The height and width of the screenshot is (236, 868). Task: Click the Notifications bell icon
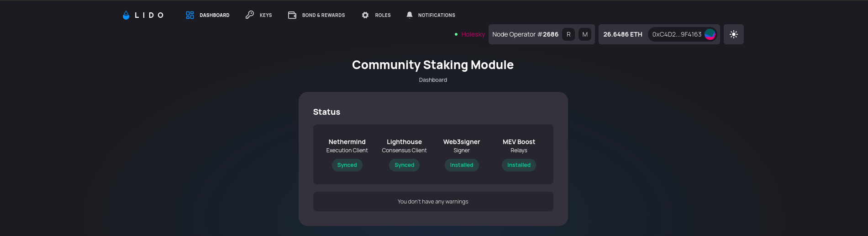(410, 15)
